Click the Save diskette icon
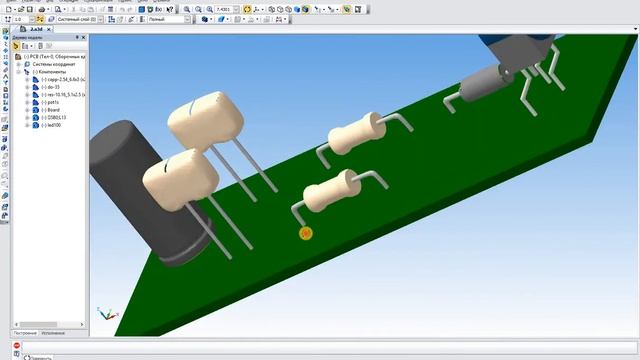This screenshot has width=640, height=360. 29,9
